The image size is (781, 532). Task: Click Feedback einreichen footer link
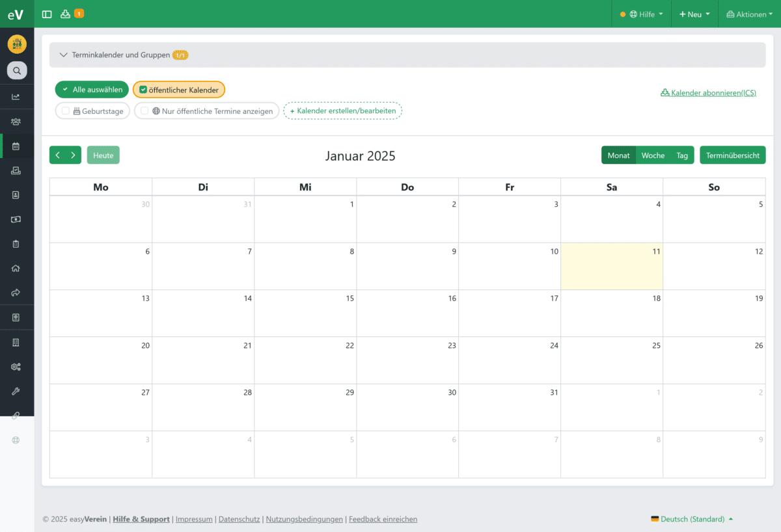coord(383,519)
